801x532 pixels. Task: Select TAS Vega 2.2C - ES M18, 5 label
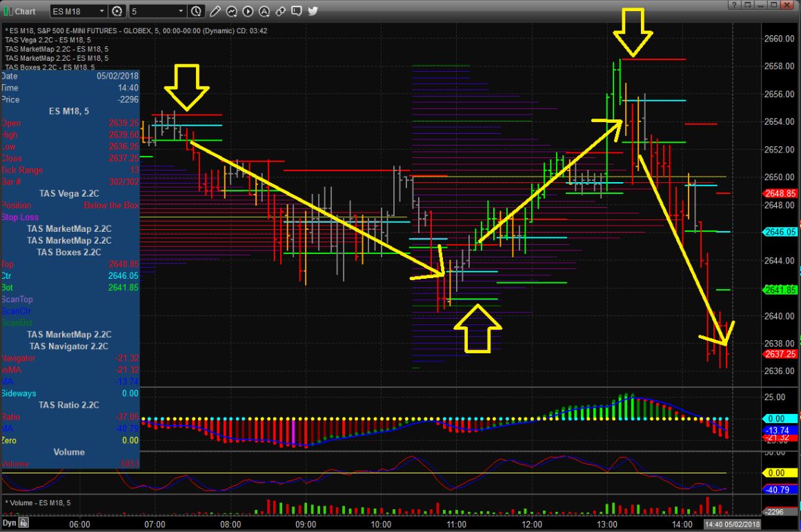(x=48, y=40)
